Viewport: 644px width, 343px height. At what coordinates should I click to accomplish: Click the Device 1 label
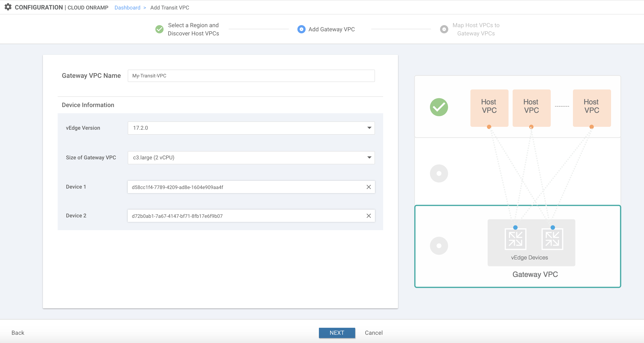pyautogui.click(x=76, y=187)
